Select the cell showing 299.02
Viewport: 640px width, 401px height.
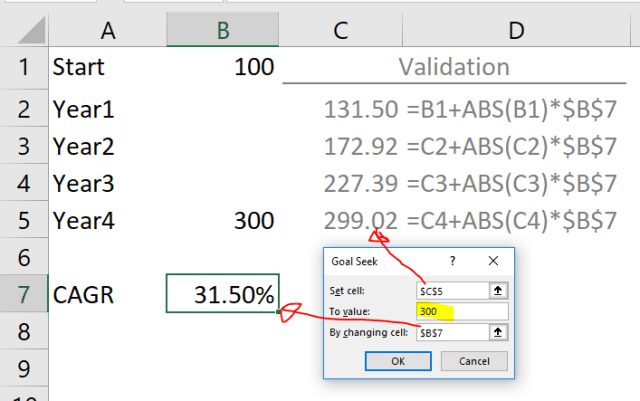(x=341, y=221)
